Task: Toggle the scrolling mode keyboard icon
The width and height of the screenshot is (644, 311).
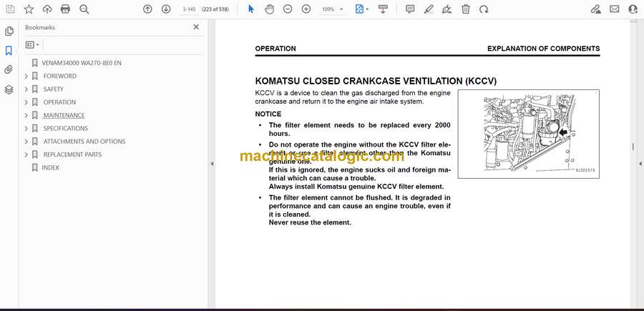Action: coord(383,9)
